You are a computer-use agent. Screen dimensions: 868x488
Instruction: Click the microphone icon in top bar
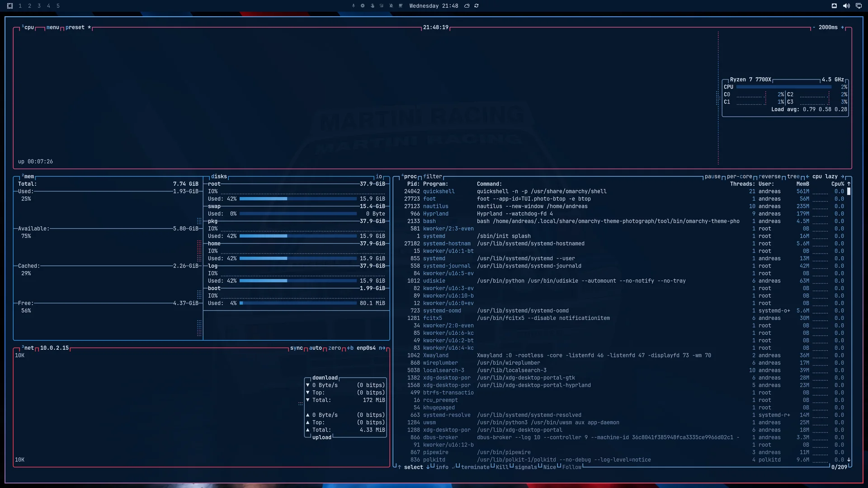coord(353,6)
